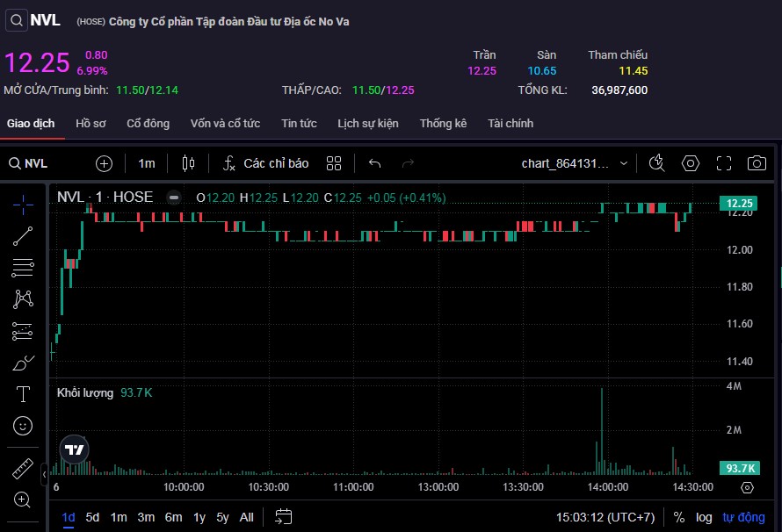This screenshot has height=532, width=782.
Task: Open the 1m interval dropdown
Action: [146, 163]
